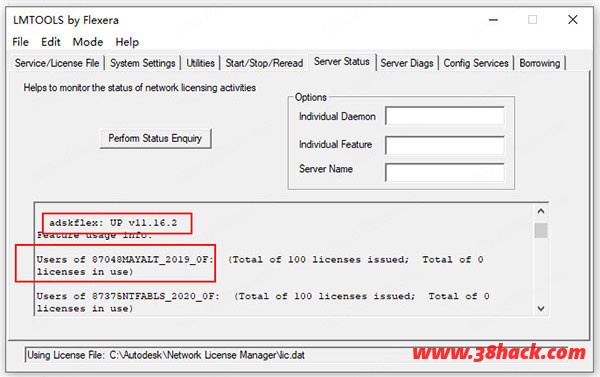Select the Server Status tab
Screen dimensions: 600x377
tap(342, 61)
